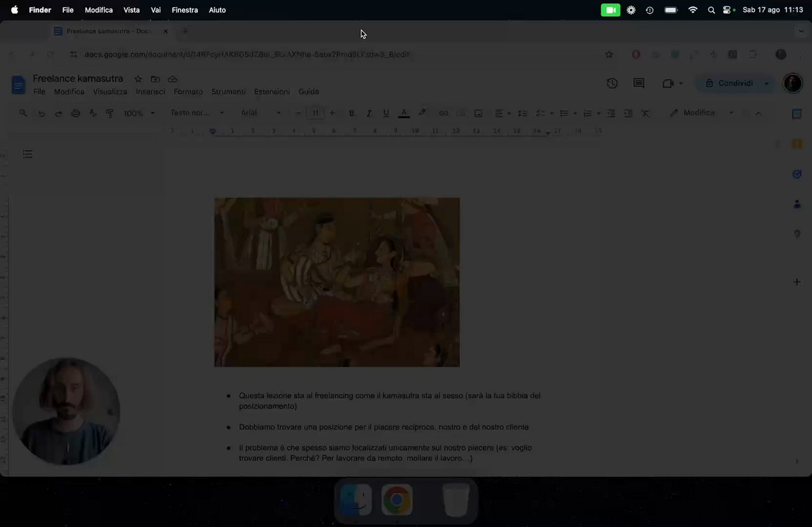Increase the paragraph indent
Viewport: 812px width, 527px height.
coord(628,113)
